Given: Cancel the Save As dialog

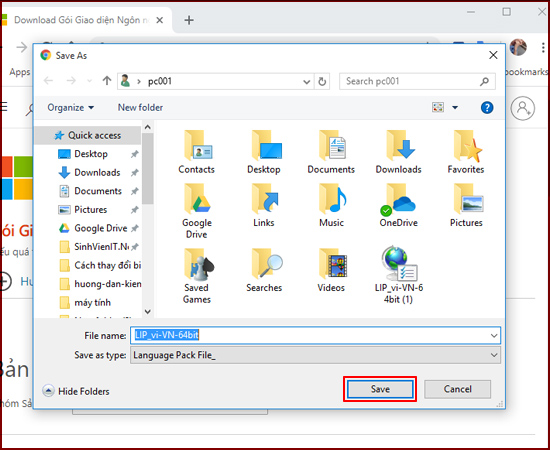Looking at the screenshot, I should tap(457, 389).
